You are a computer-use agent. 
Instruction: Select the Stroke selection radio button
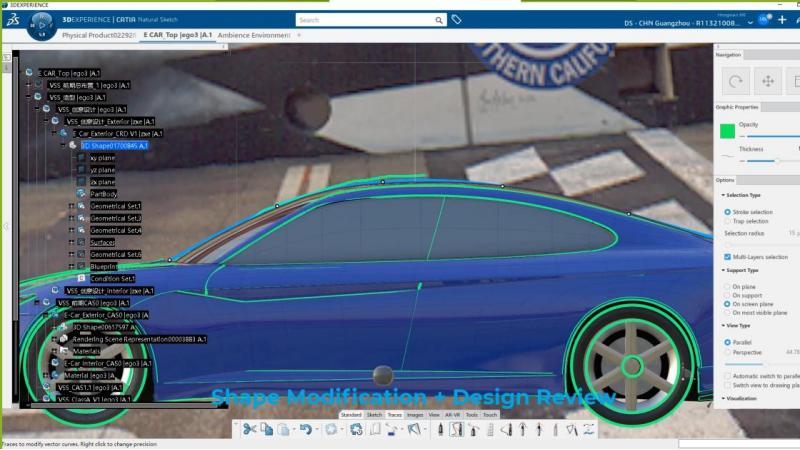click(727, 212)
